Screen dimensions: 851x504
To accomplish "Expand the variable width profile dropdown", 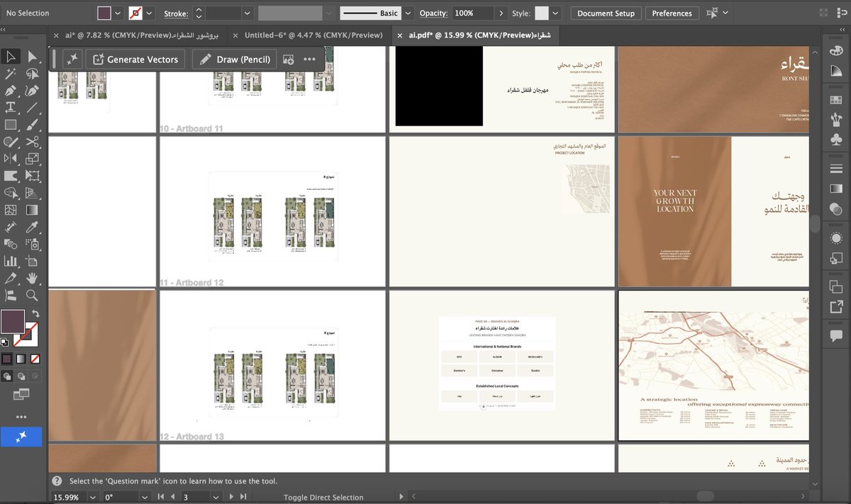I will tap(328, 13).
